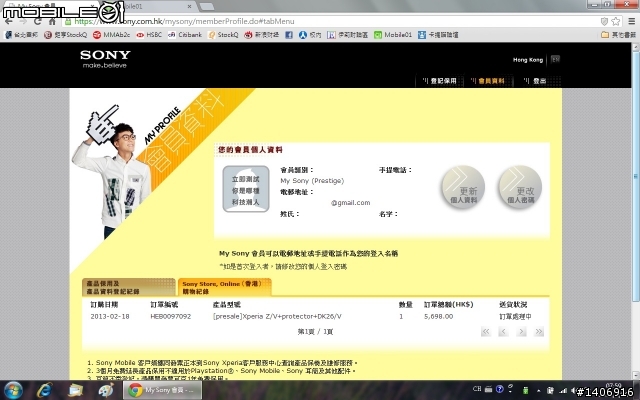Open the Windows Start menu
640x400 pixels.
(13, 390)
